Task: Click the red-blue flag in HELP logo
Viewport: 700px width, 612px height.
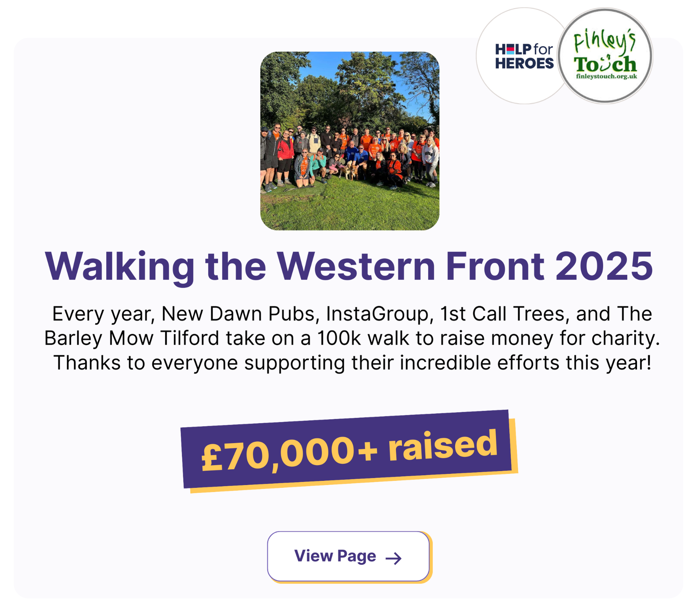Action: tap(510, 49)
